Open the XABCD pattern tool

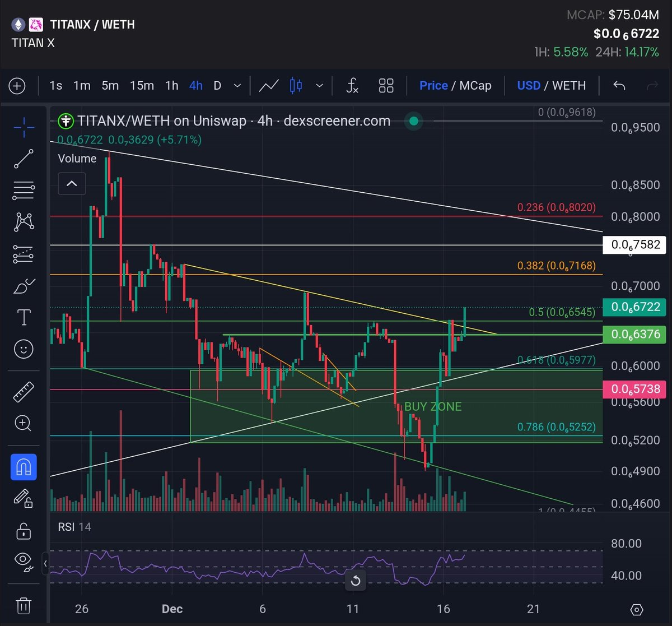(x=23, y=222)
